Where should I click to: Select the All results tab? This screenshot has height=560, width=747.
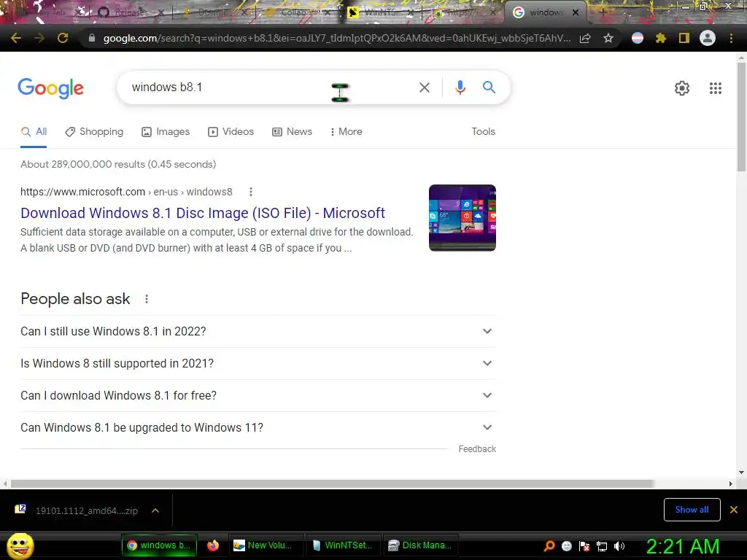[x=34, y=131]
